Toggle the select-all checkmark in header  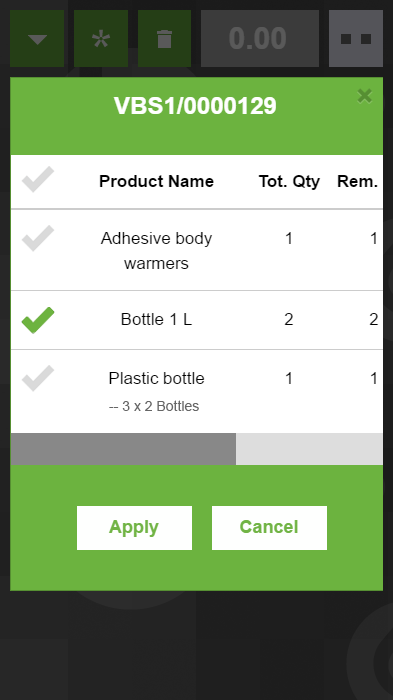[x=38, y=179]
